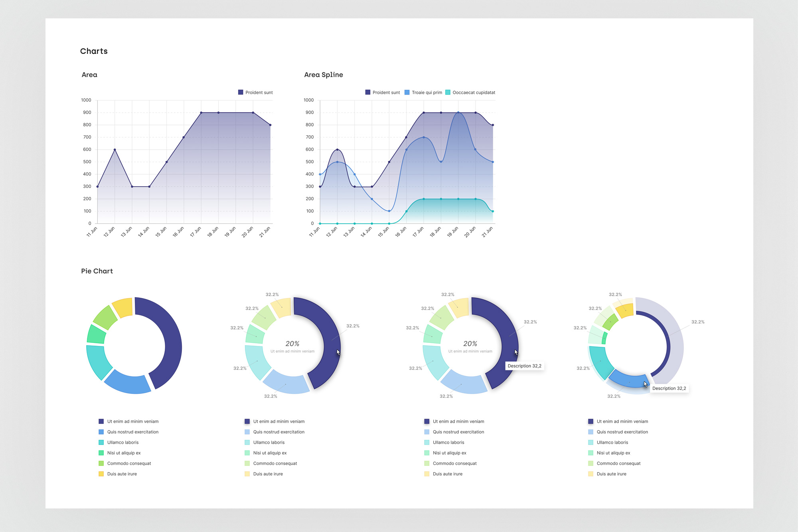Click 'Description 32,2' tooltip on fourth donut

tap(669, 388)
